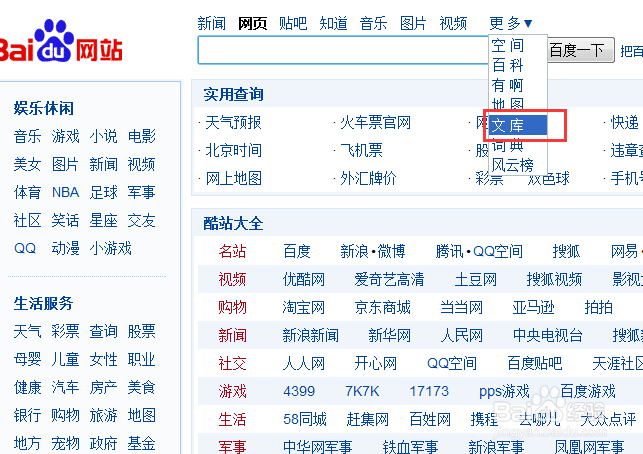Open the 淘宝网 shopping link
This screenshot has width=643, height=454.
[x=303, y=308]
